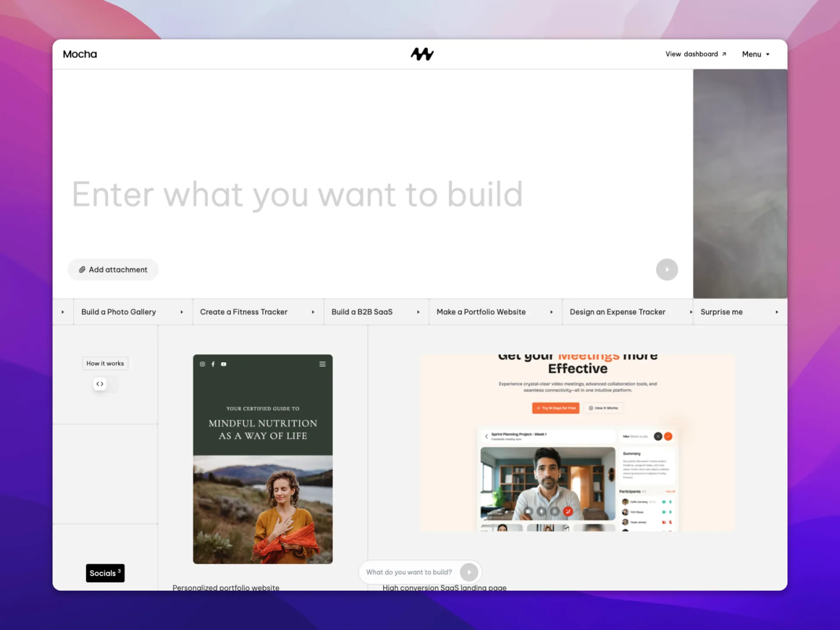Click the Socials badge button
840x630 pixels.
pyautogui.click(x=105, y=573)
